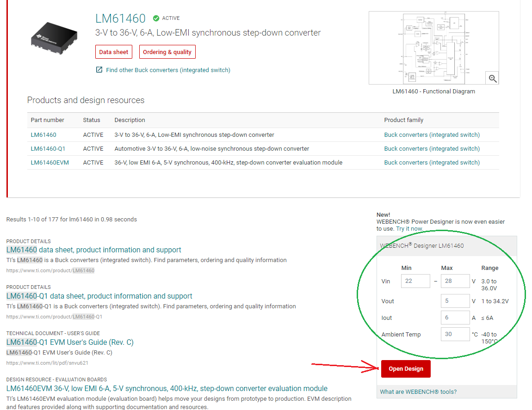Open the LM61460 chip product image
This screenshot has height=410, width=532.
click(x=54, y=38)
